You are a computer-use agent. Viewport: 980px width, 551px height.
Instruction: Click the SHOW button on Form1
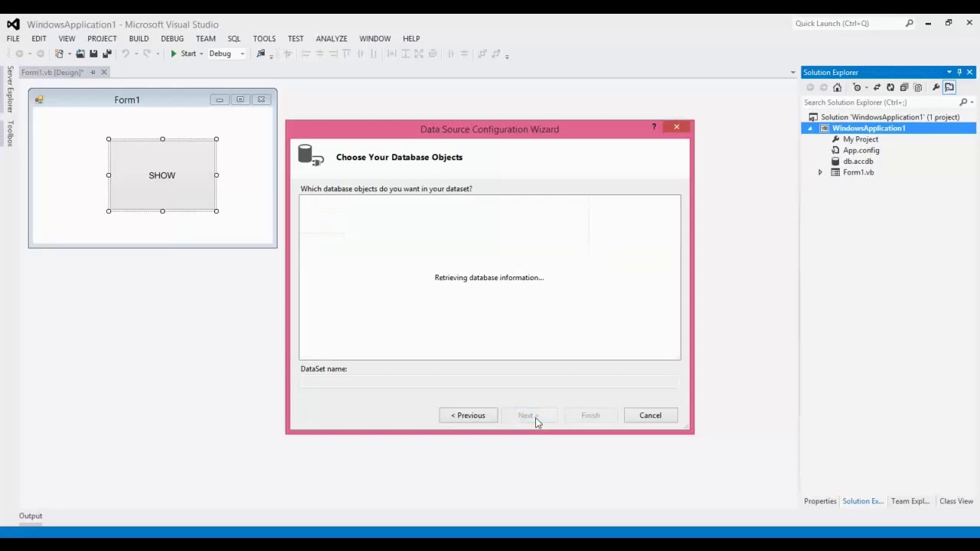pos(162,175)
